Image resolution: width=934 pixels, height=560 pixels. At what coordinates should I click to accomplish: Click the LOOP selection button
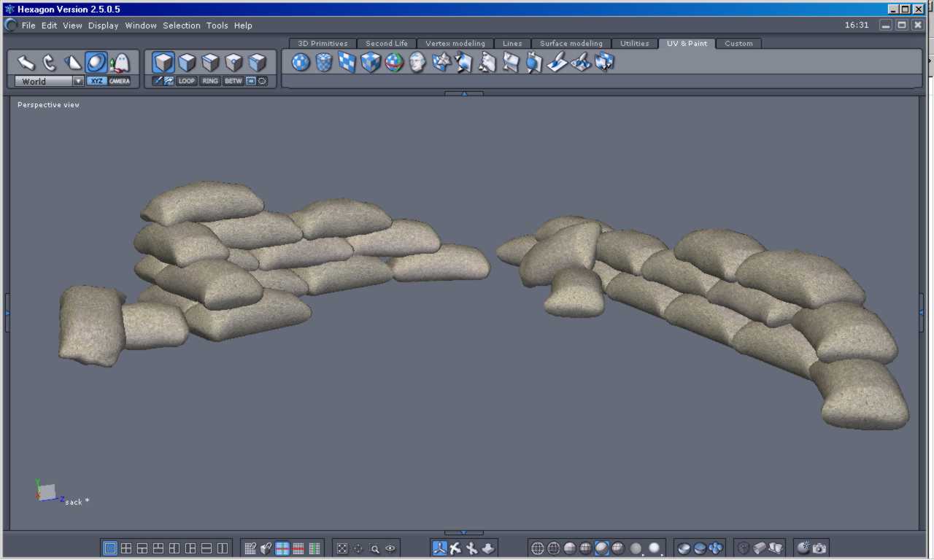point(187,81)
